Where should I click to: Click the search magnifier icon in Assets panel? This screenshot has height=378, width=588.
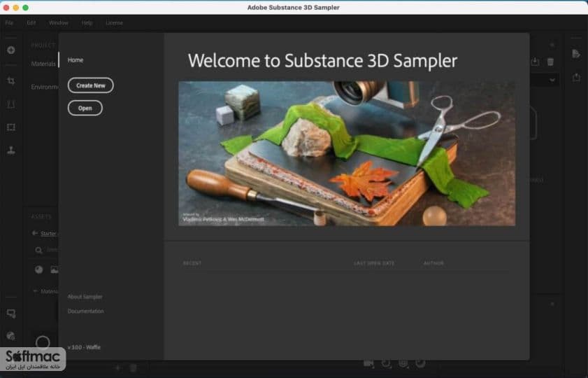[x=38, y=250]
